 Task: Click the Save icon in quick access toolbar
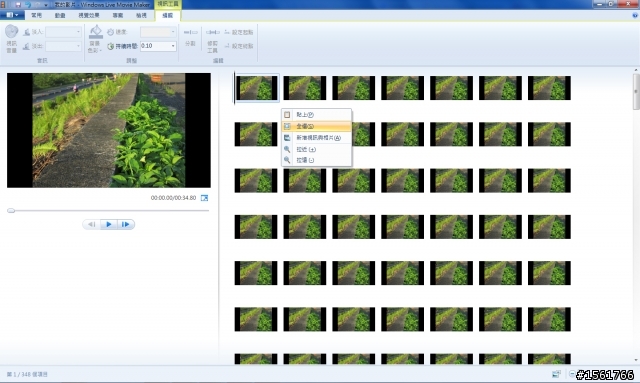click(x=18, y=4)
